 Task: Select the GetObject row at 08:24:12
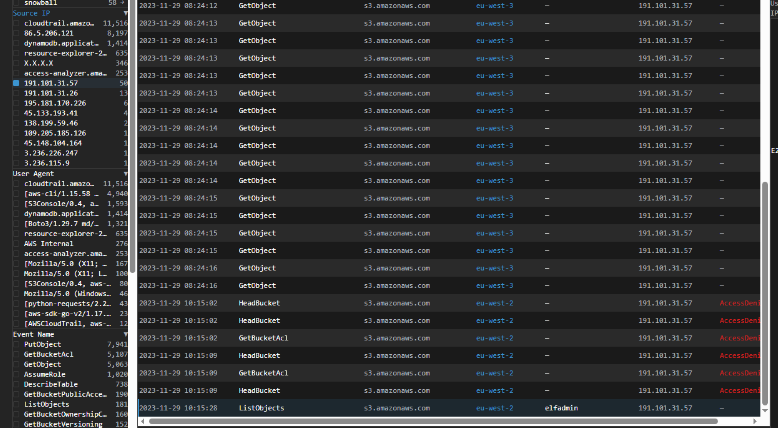coord(449,6)
